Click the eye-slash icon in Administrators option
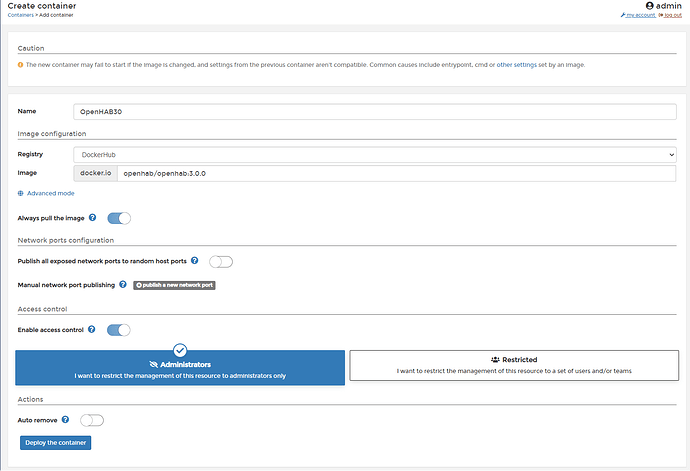690x471 pixels. (x=154, y=364)
